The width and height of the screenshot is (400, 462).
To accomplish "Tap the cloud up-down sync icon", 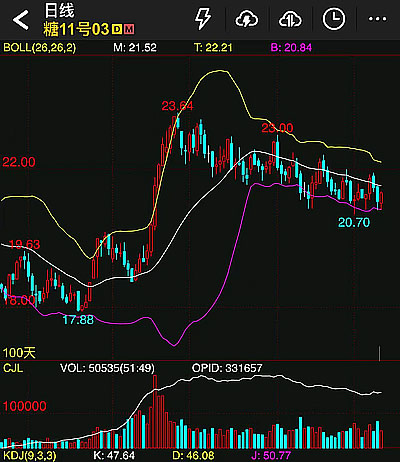I will 290,19.
